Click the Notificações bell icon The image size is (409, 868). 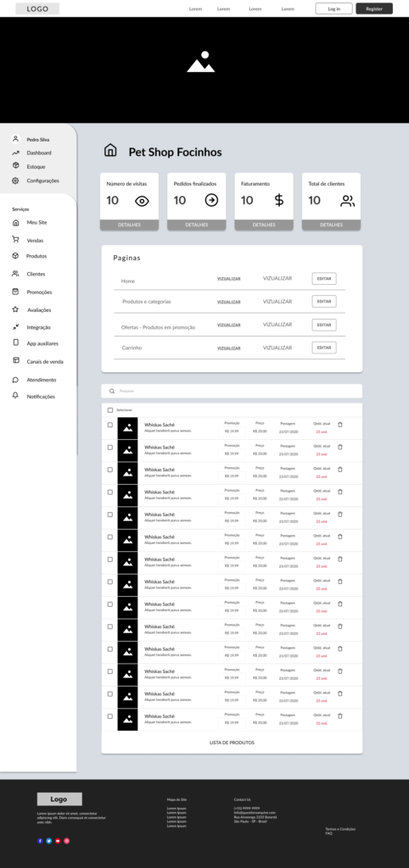[15, 395]
